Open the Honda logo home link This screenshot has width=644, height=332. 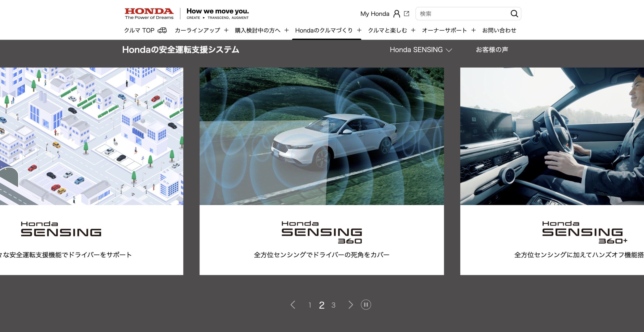pos(149,14)
